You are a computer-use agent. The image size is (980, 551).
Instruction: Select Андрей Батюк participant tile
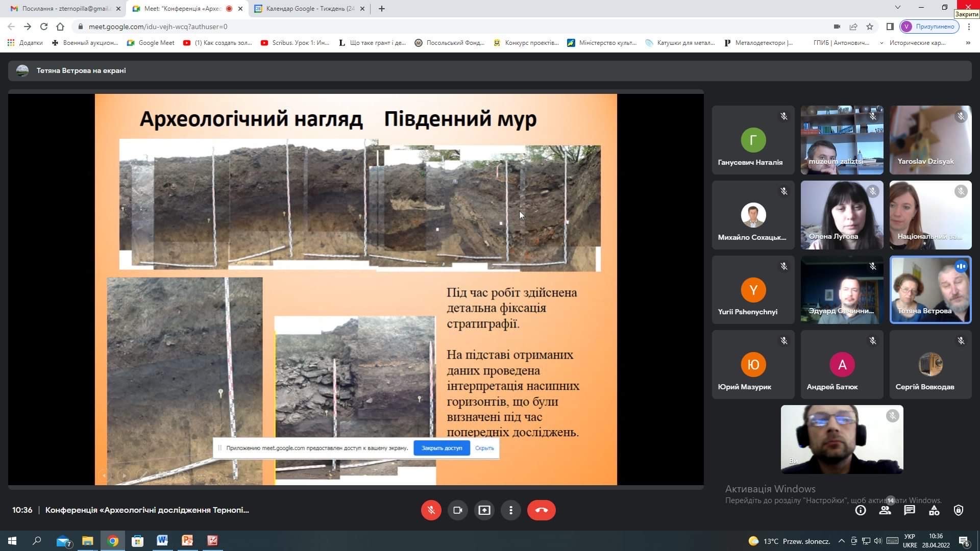[x=842, y=364]
